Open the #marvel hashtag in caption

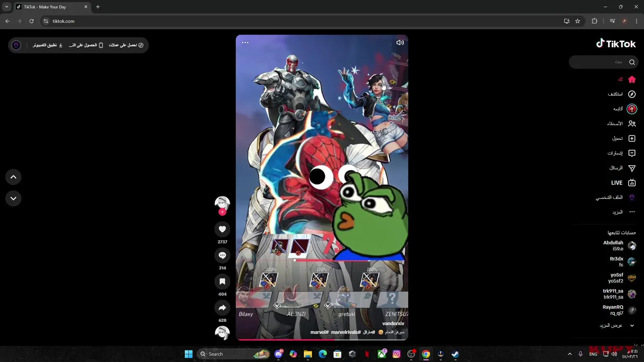pyautogui.click(x=319, y=332)
